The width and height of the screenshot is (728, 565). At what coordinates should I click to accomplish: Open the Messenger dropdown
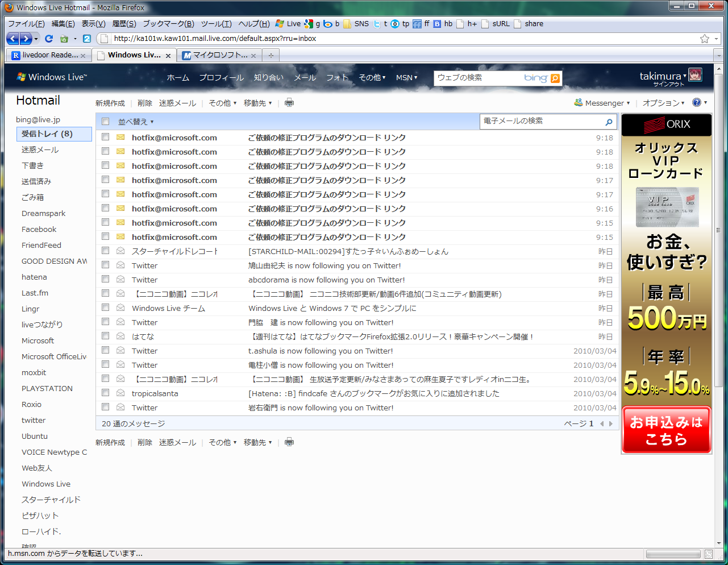[x=602, y=103]
